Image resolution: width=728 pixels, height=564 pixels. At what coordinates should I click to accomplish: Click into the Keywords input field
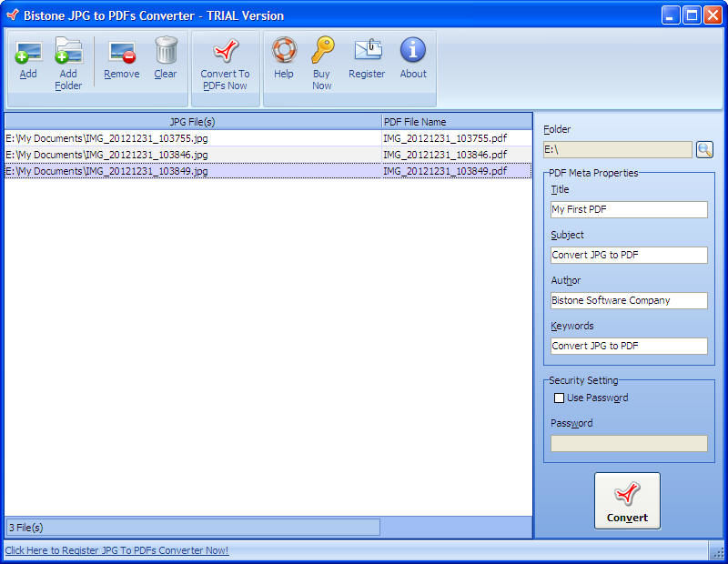[x=629, y=346]
